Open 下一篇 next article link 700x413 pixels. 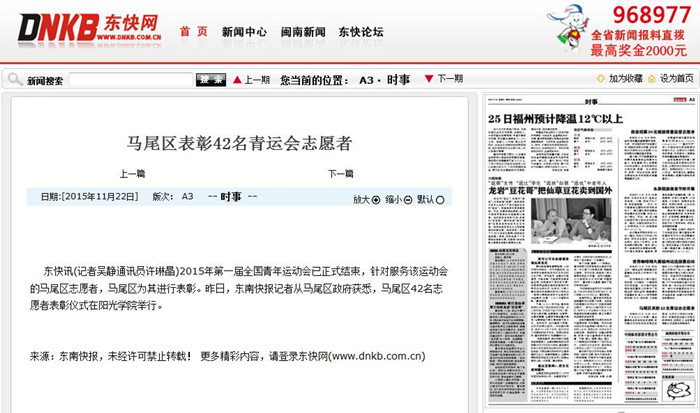[x=341, y=173]
